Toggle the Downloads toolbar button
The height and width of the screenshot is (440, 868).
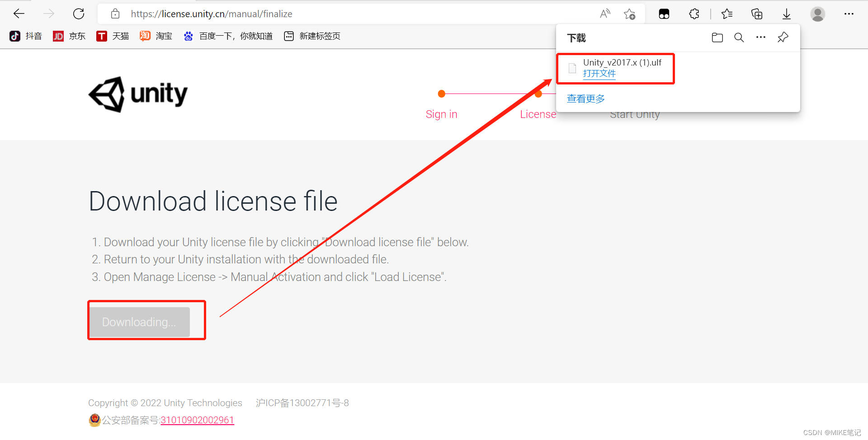point(787,14)
